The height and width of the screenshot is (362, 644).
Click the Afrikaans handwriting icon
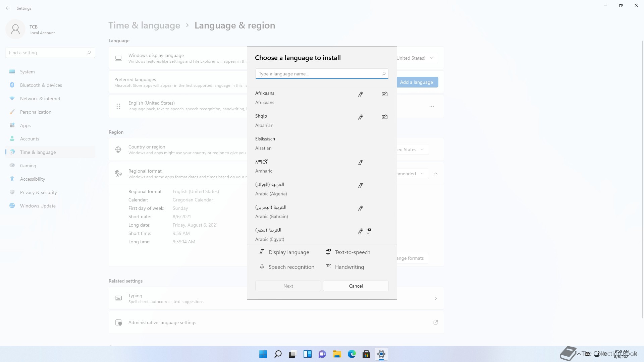[385, 94]
